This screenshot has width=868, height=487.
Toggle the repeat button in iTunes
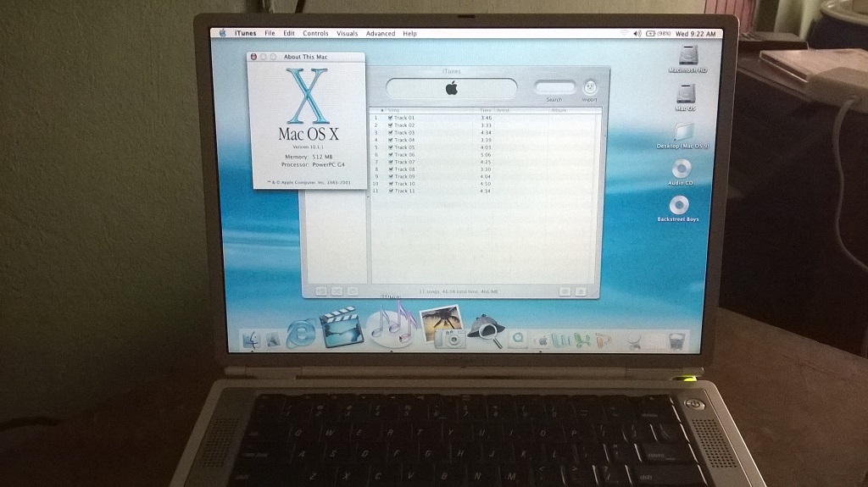pos(352,291)
